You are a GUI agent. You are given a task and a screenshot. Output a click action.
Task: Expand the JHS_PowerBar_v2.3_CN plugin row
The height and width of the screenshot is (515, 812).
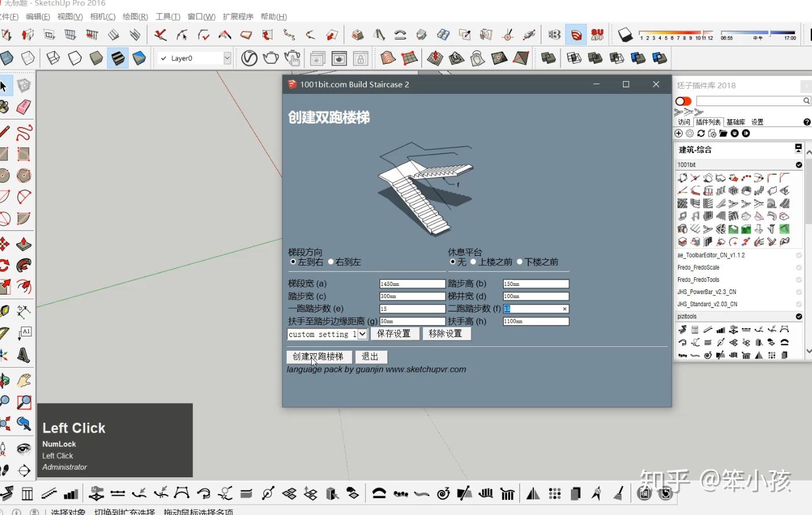738,292
